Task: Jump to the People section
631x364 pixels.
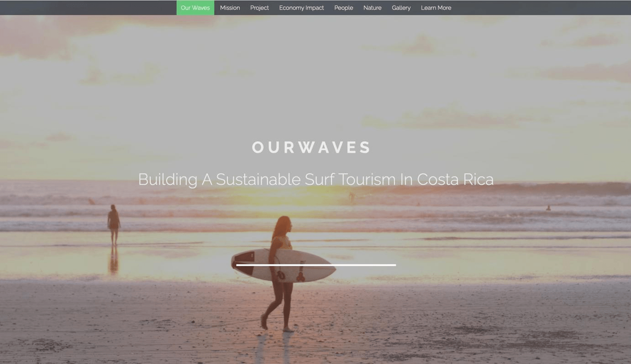Action: click(343, 8)
